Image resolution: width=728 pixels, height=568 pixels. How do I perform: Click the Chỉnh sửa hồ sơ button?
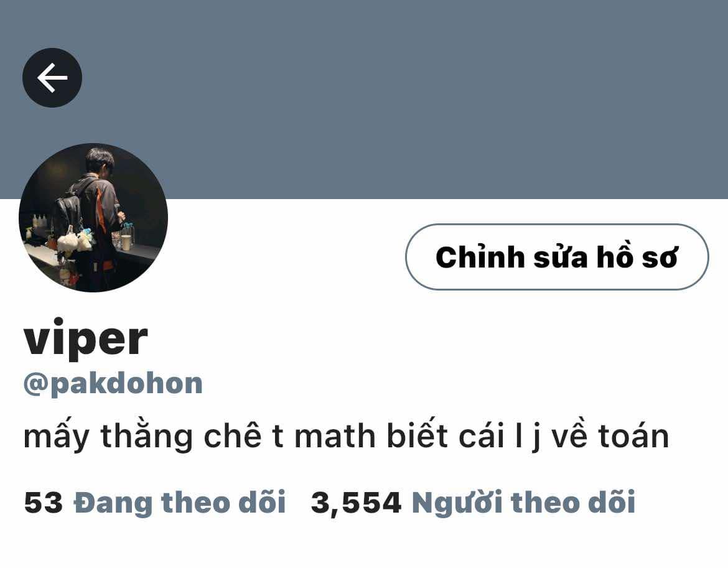(x=557, y=257)
